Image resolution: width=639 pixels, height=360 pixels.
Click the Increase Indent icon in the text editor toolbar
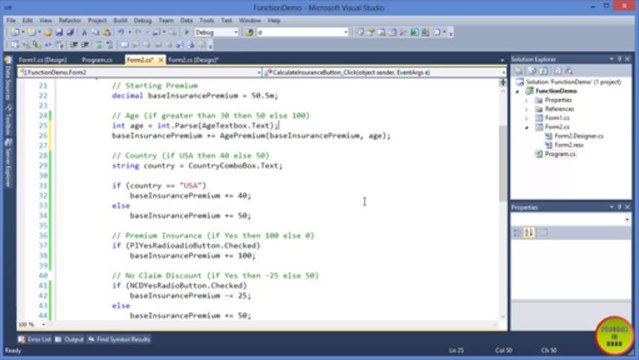point(85,44)
